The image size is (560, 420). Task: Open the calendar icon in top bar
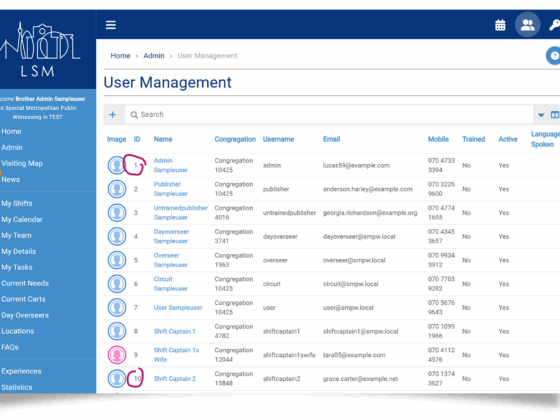pyautogui.click(x=500, y=25)
